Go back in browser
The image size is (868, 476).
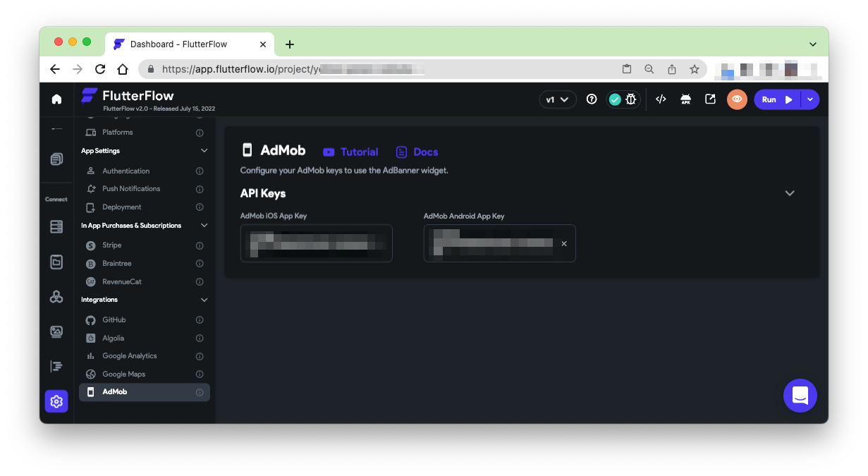pos(55,69)
